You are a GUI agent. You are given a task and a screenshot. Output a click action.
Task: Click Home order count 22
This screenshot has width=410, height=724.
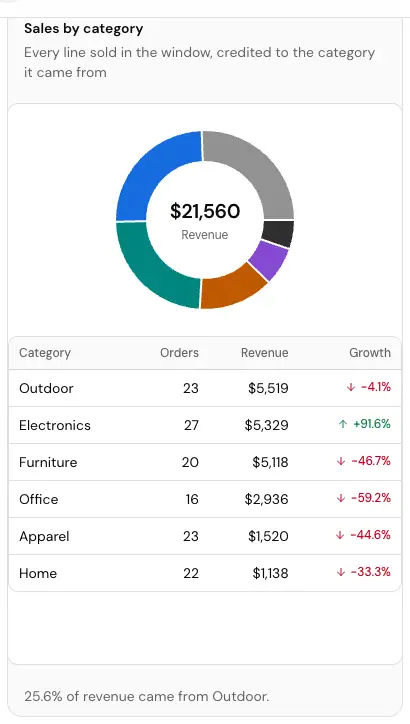[191, 573]
